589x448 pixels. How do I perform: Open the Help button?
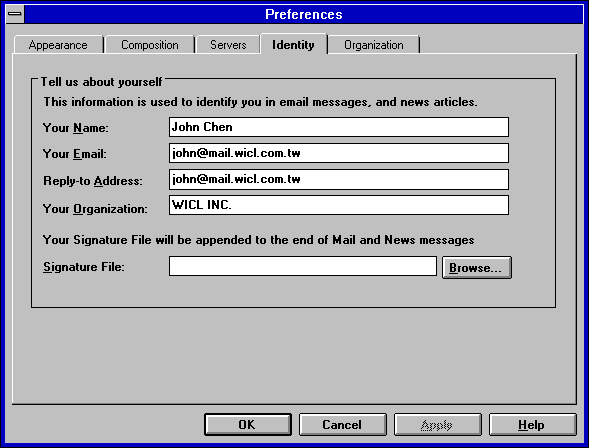tap(532, 425)
